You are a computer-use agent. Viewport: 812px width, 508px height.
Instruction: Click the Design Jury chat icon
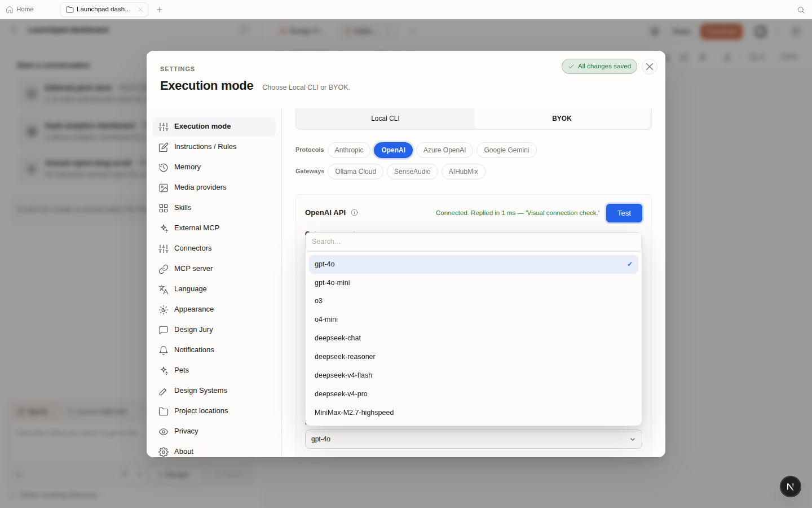click(164, 330)
